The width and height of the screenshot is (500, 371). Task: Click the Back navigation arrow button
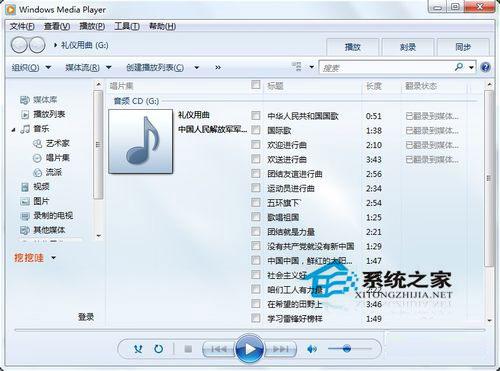[x=19, y=45]
